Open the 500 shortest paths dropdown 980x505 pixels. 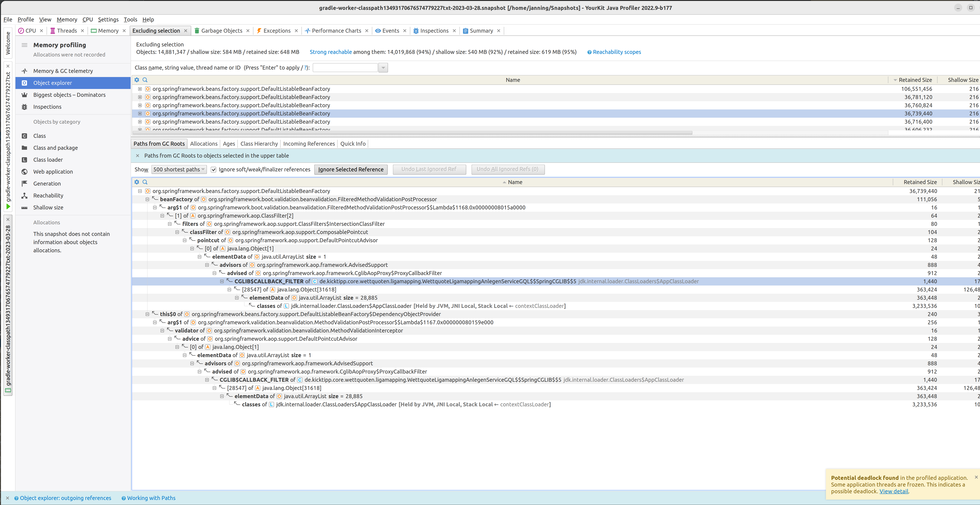[x=179, y=170]
